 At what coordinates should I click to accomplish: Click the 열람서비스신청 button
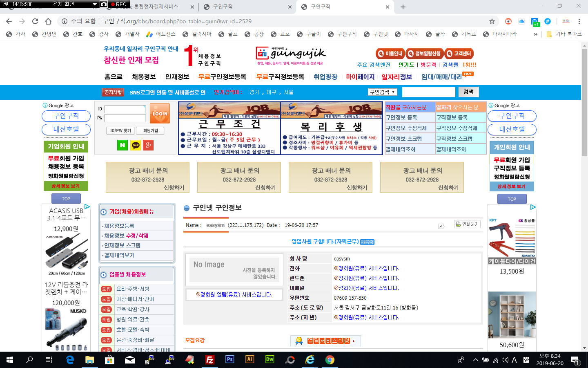325,341
